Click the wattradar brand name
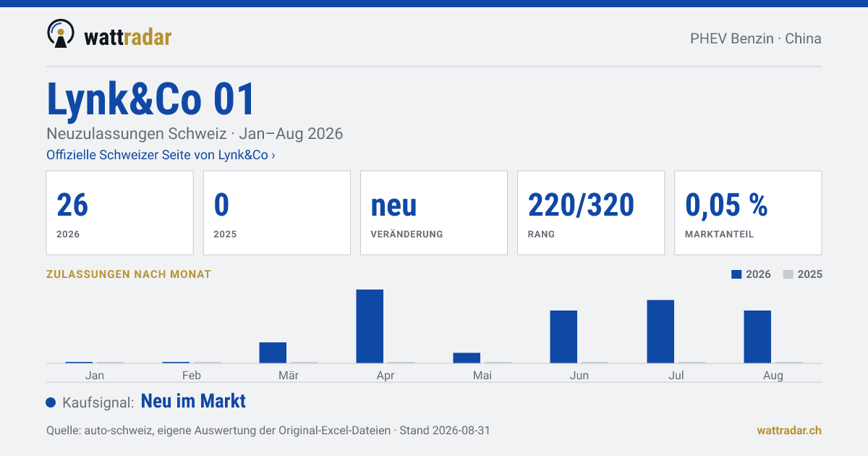Screen dimensions: 868x456 coord(127,37)
